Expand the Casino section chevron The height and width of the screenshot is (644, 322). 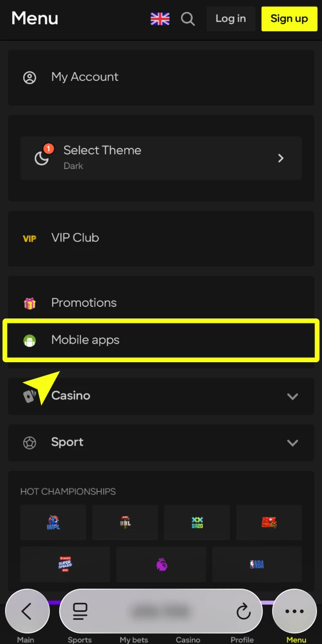pos(292,396)
